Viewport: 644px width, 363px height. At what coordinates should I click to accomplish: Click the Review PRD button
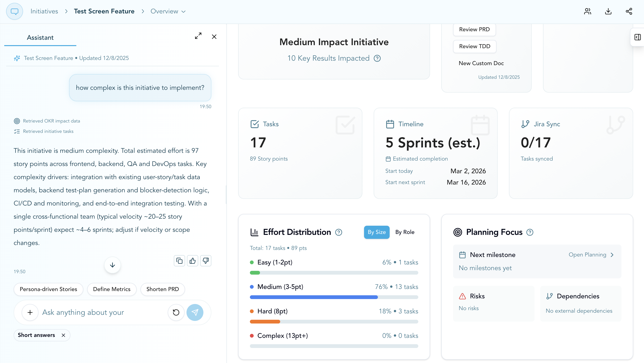coord(474,29)
